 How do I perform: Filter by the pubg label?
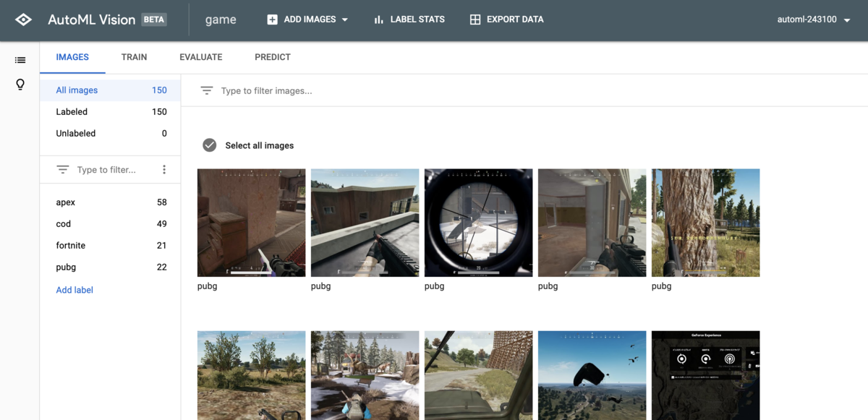click(x=110, y=267)
